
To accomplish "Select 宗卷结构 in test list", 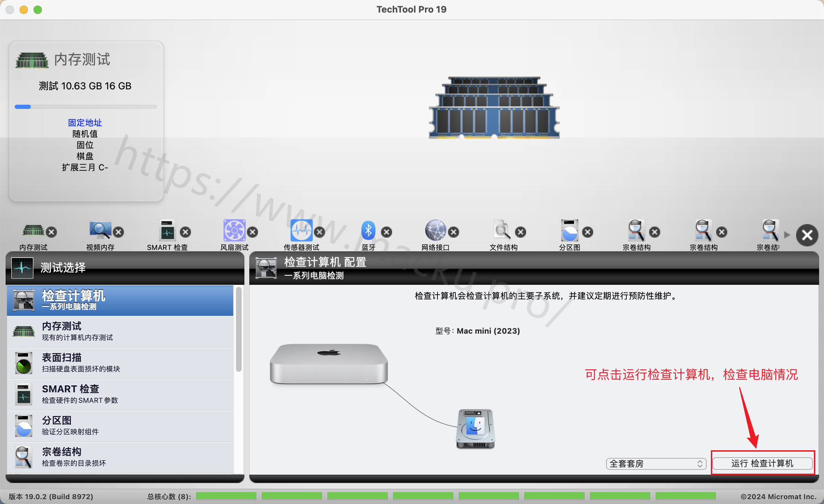I will point(120,457).
